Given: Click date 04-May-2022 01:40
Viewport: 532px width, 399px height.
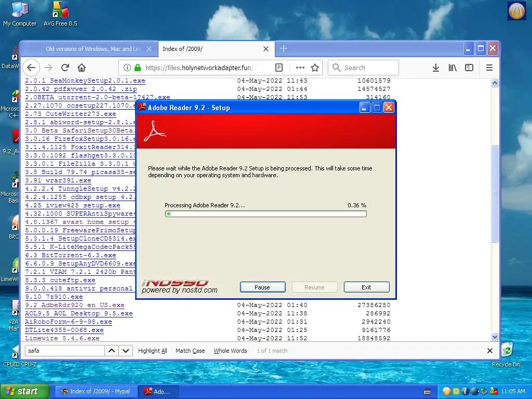Looking at the screenshot, I should [x=272, y=305].
